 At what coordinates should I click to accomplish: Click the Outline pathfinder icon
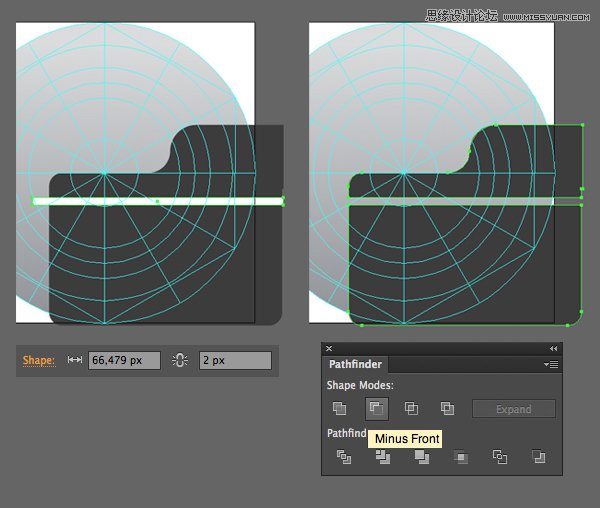500,457
